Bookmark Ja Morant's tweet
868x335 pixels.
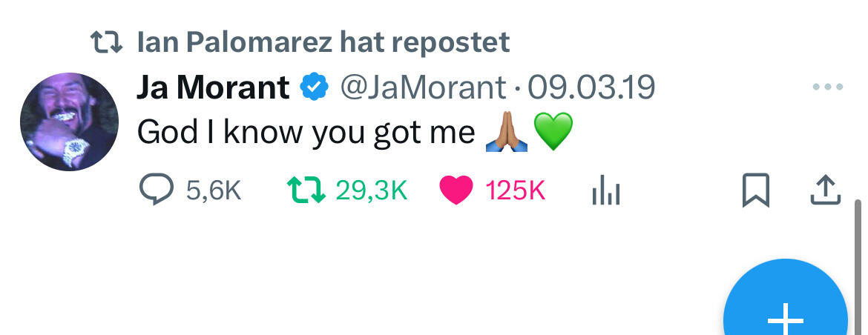(x=756, y=190)
